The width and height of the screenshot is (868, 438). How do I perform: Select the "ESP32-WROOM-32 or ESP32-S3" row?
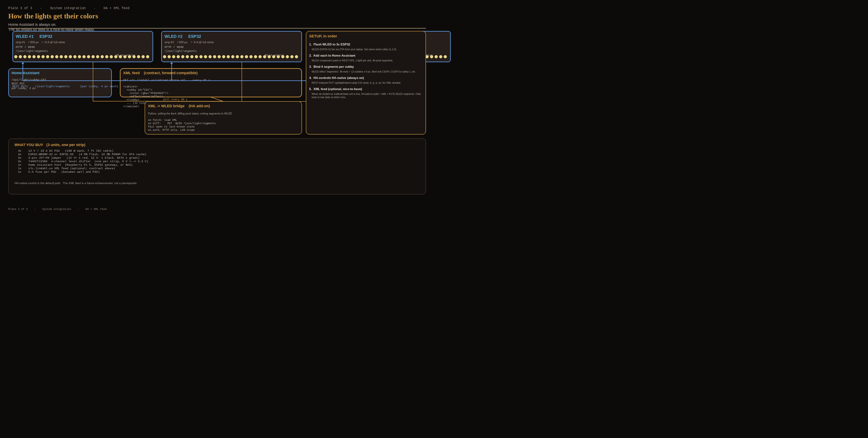pyautogui.click(x=82, y=155)
